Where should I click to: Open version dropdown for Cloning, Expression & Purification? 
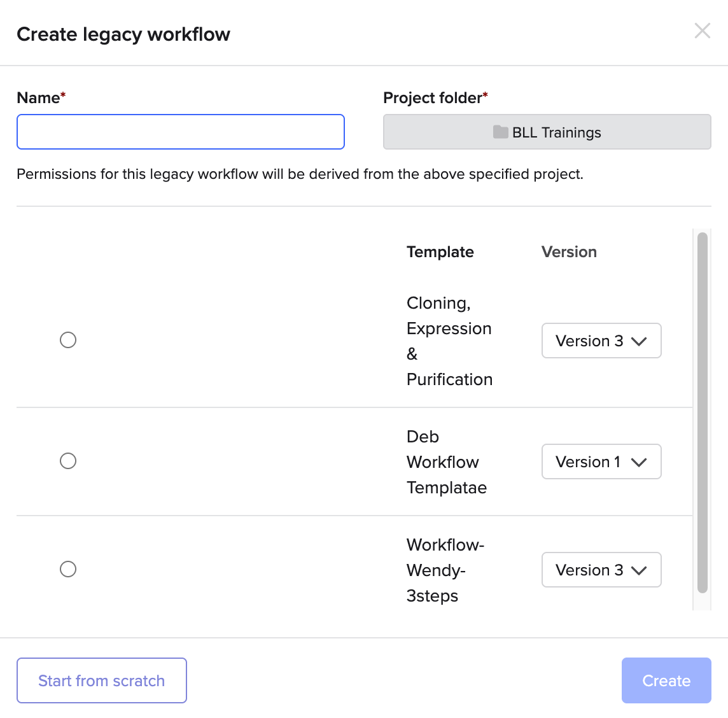pos(600,341)
